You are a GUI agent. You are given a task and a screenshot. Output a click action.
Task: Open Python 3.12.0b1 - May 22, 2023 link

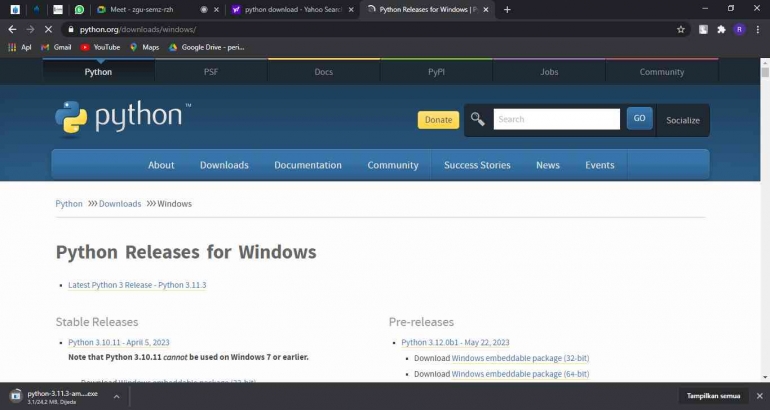click(455, 342)
